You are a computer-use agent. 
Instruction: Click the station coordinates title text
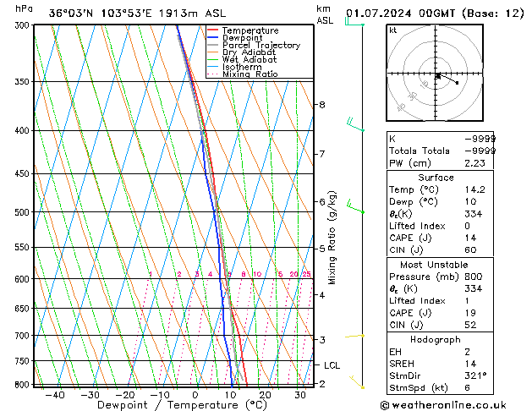[x=137, y=14]
